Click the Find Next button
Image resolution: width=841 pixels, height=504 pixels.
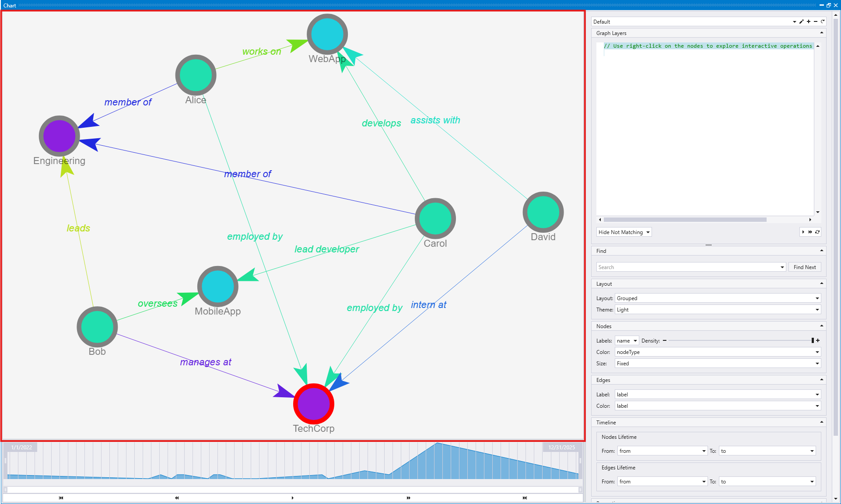coord(804,267)
